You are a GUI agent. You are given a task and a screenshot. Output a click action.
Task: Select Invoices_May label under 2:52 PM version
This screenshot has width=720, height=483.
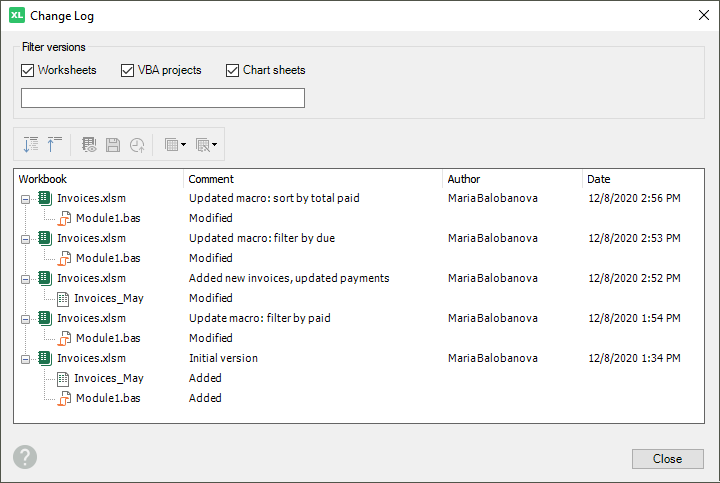pos(109,298)
